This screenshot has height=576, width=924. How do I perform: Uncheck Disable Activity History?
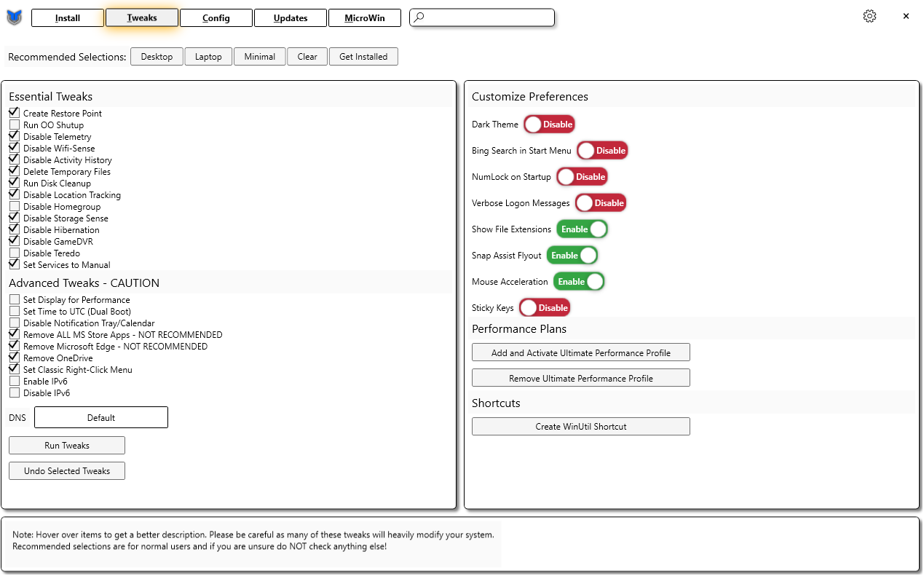point(15,159)
